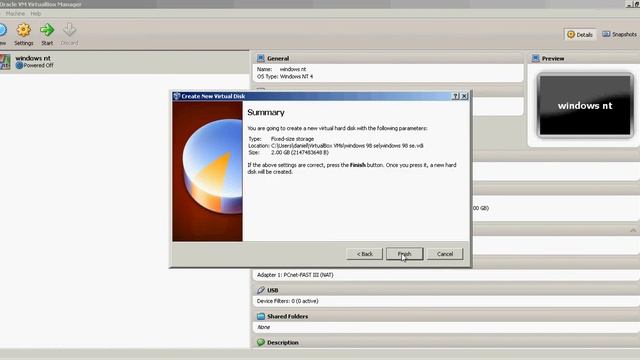The image size is (640, 360).
Task: Cancel the virtual disk wizard
Action: coord(445,254)
